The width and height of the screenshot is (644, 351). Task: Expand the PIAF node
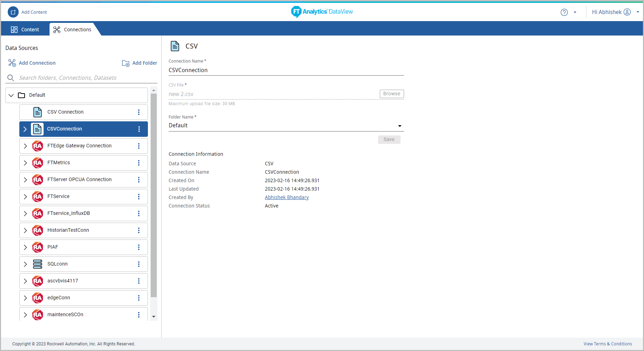25,247
